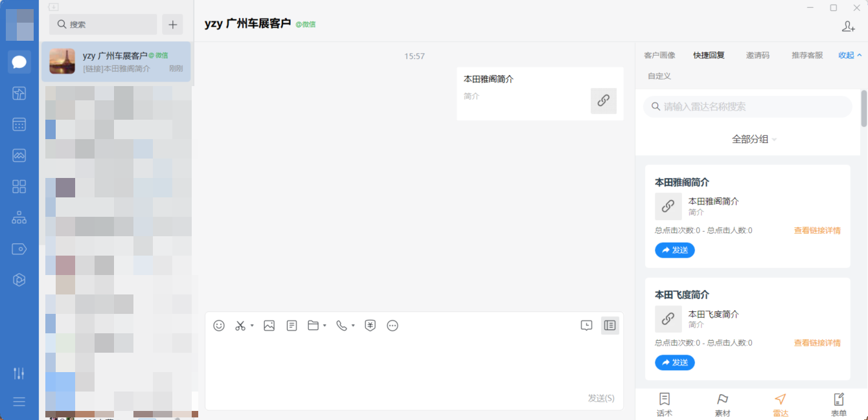The width and height of the screenshot is (868, 420).
Task: Click the 本田飞度简介 card title heading
Action: coord(682,294)
